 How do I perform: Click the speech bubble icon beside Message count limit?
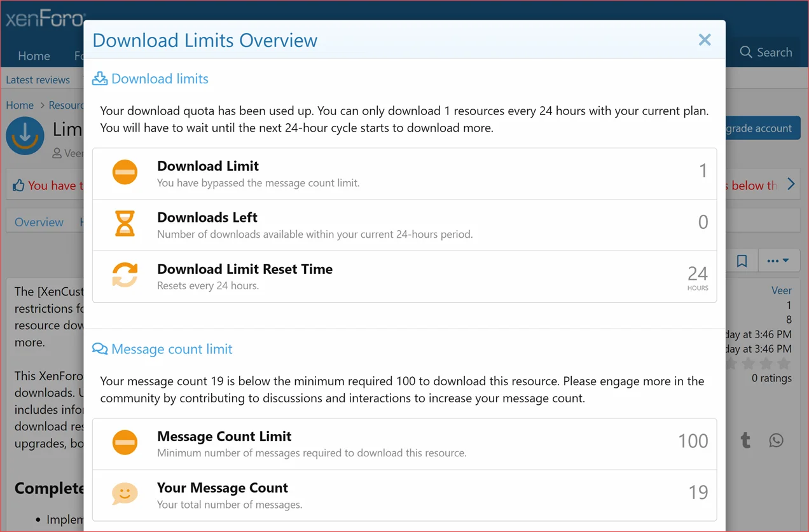(x=100, y=348)
